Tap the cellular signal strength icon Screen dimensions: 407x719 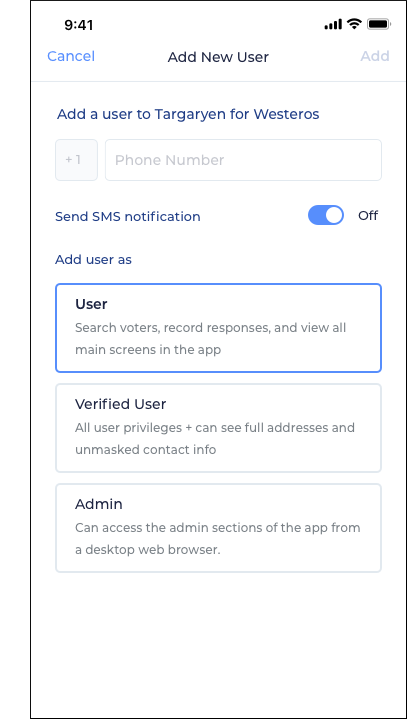(x=333, y=24)
